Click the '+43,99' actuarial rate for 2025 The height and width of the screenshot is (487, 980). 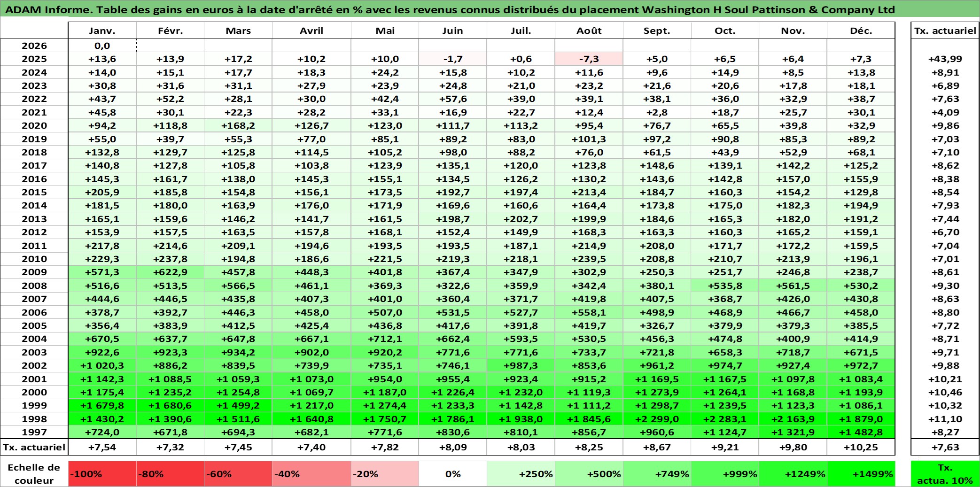pos(945,59)
